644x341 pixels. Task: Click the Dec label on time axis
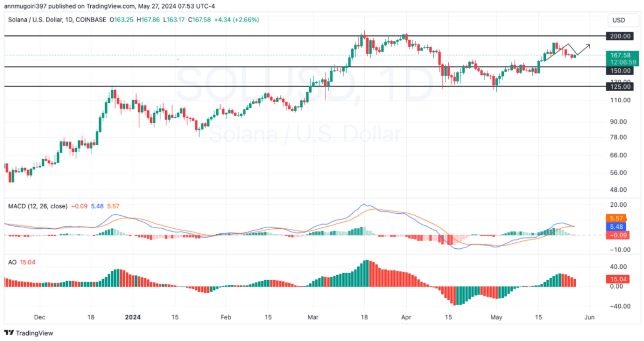[40, 317]
